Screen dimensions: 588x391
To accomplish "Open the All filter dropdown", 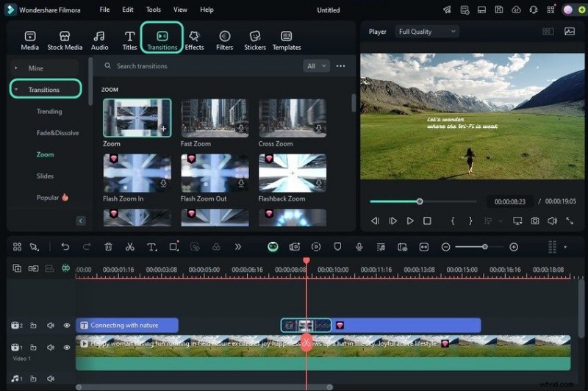I will [315, 66].
